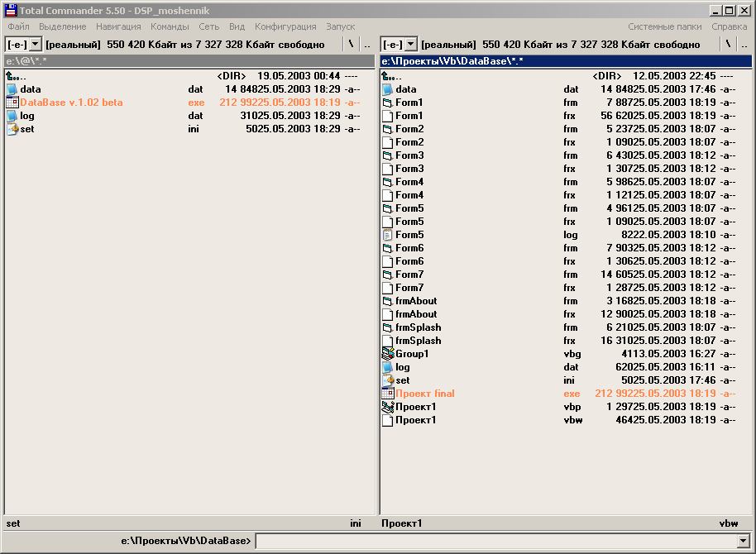
Task: Select frmSplash frx file name
Action: [418, 341]
